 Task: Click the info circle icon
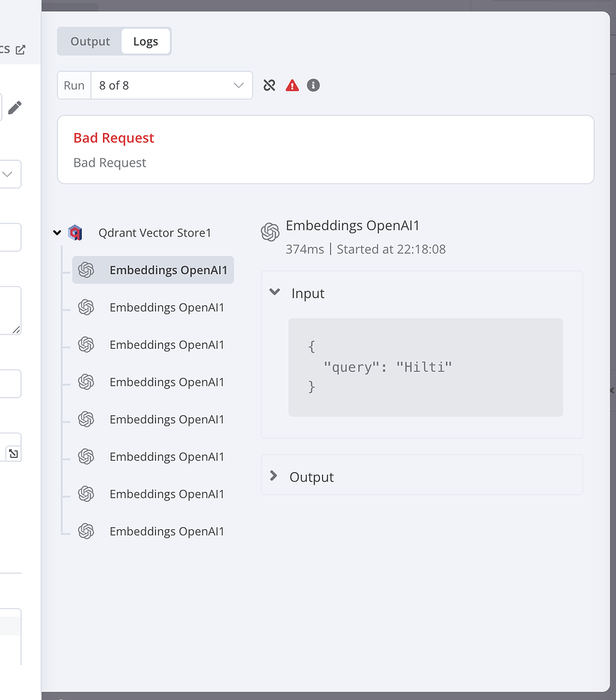point(314,85)
